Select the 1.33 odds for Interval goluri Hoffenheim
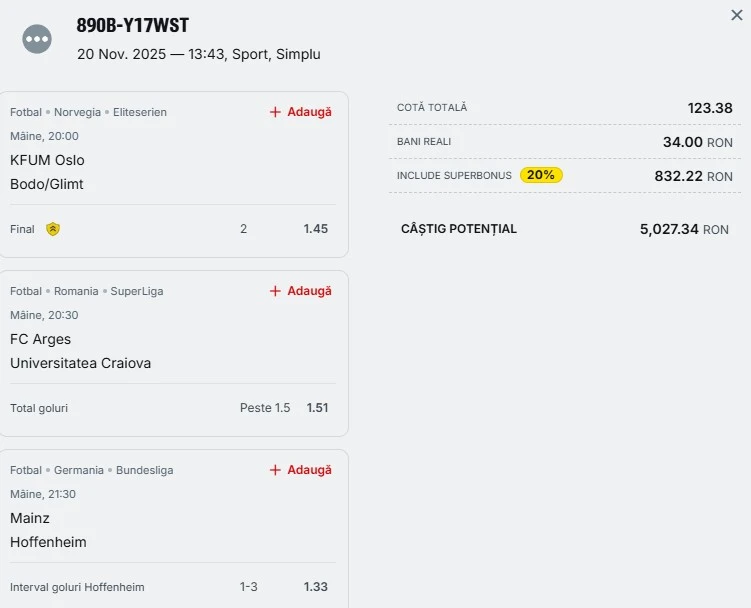Screen dimensions: 751x608 point(316,587)
